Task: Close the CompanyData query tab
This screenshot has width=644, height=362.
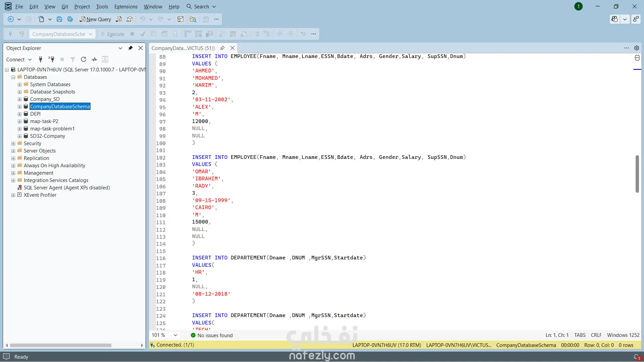Action: point(232,48)
